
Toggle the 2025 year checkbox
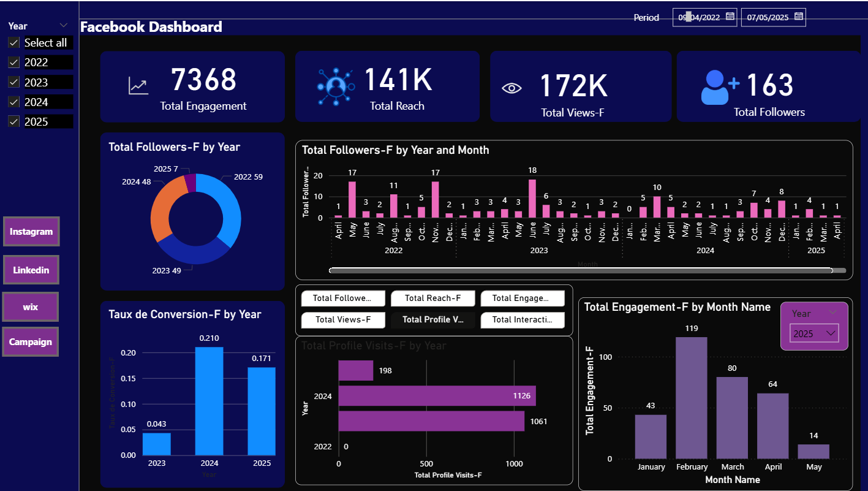tap(14, 122)
